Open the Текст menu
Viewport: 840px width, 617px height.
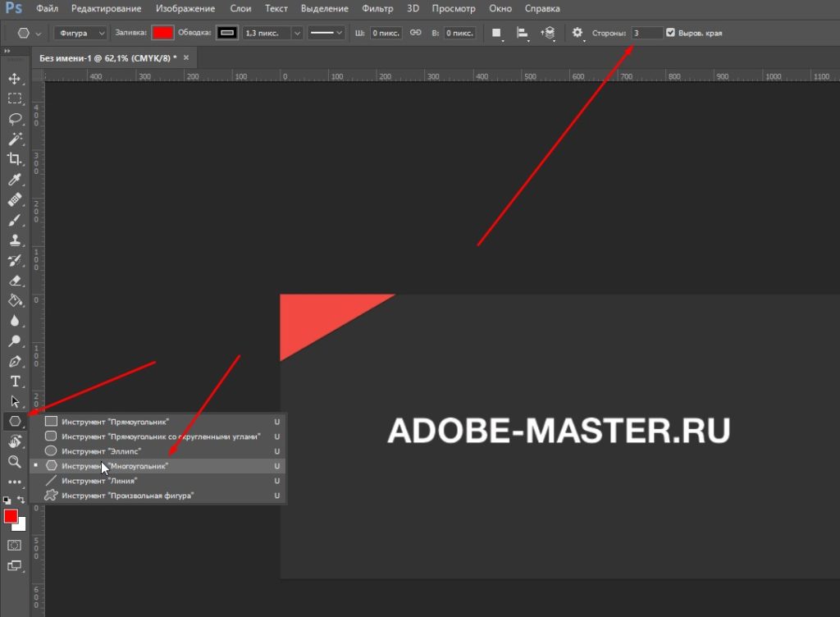[276, 8]
